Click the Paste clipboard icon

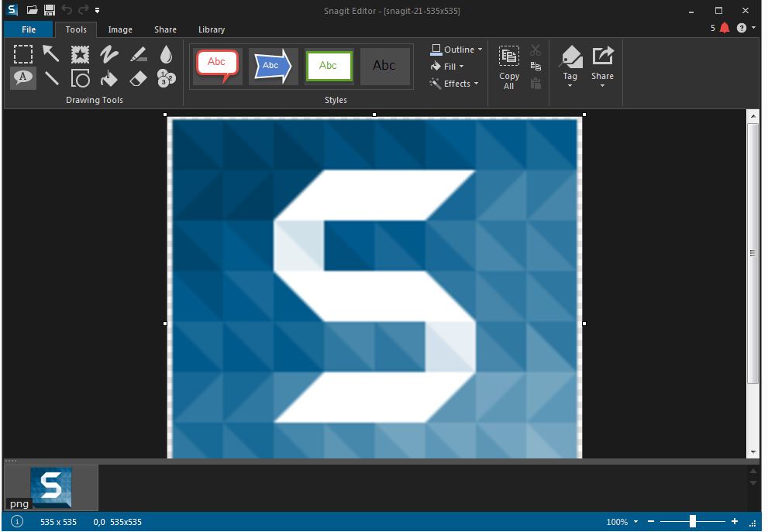point(536,83)
